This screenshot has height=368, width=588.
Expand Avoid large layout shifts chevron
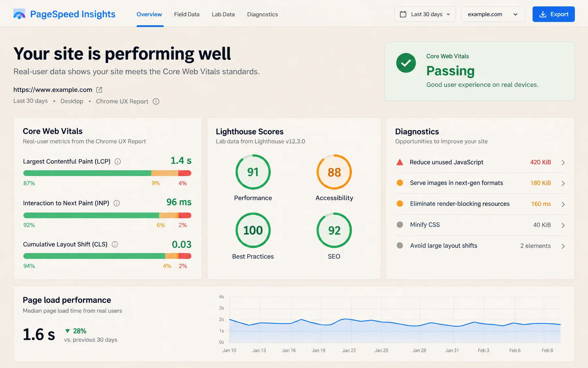(563, 246)
